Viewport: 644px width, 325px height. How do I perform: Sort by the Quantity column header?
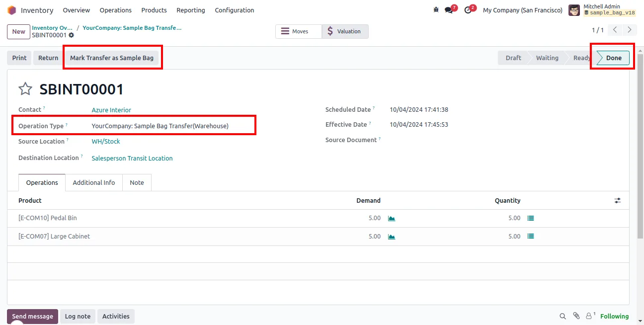tap(507, 201)
